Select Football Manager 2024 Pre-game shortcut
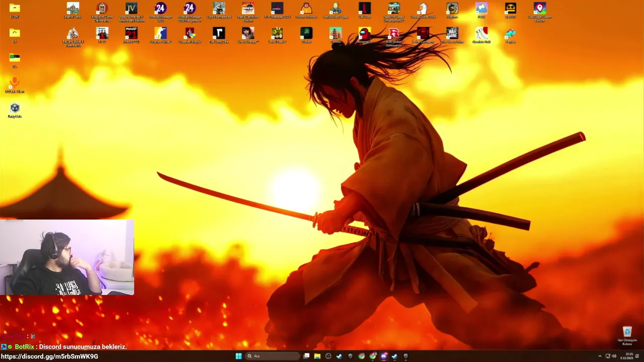This screenshot has height=362, width=644. 190,12
